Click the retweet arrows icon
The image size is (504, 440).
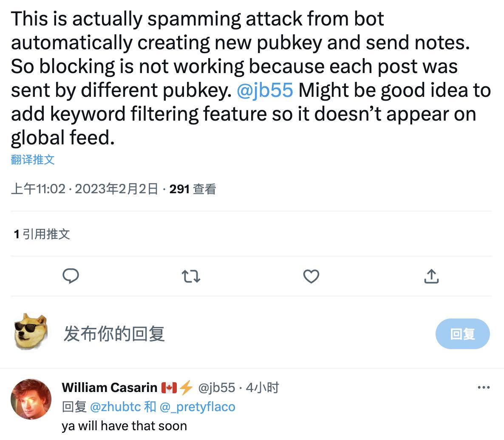coord(191,277)
